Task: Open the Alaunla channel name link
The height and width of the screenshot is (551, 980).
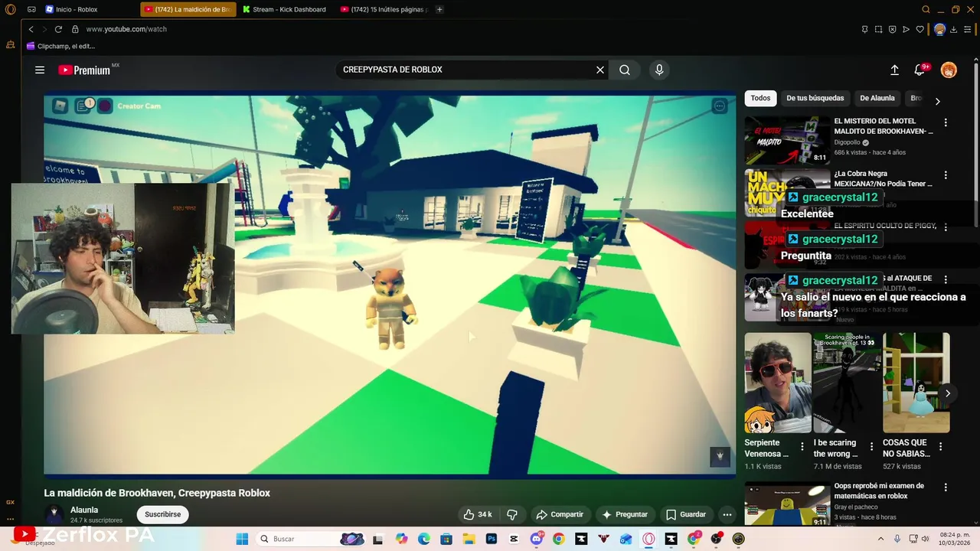Action: tap(84, 510)
